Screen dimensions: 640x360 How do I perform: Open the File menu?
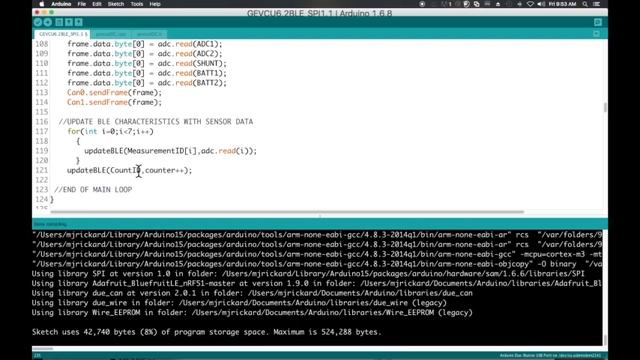tap(82, 4)
